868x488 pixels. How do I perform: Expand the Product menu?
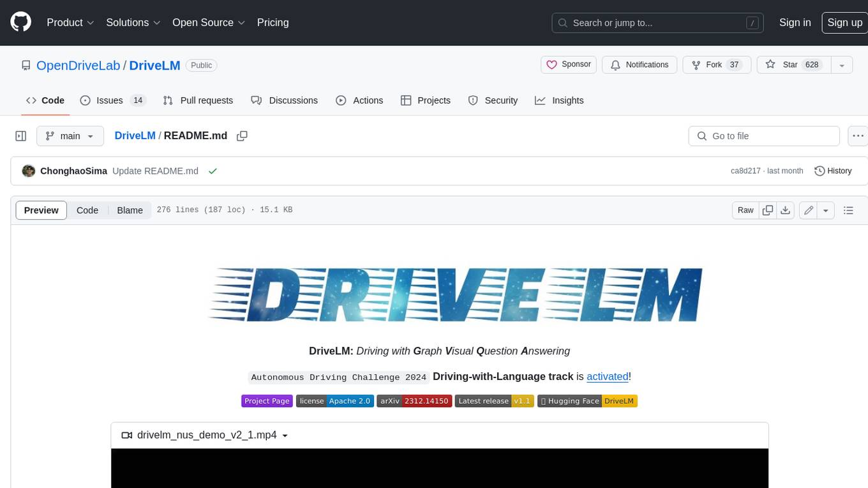[70, 22]
